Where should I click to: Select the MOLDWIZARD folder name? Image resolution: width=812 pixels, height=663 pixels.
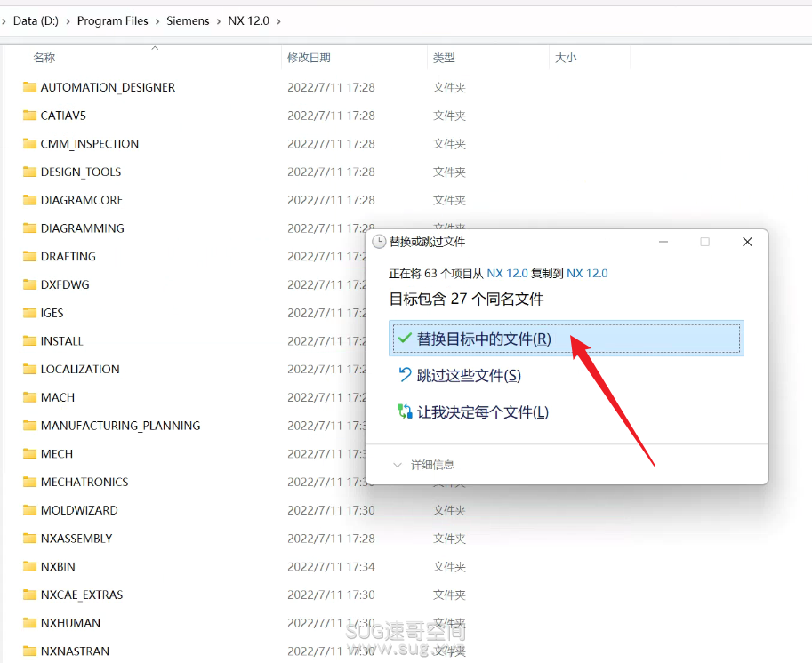(x=79, y=510)
